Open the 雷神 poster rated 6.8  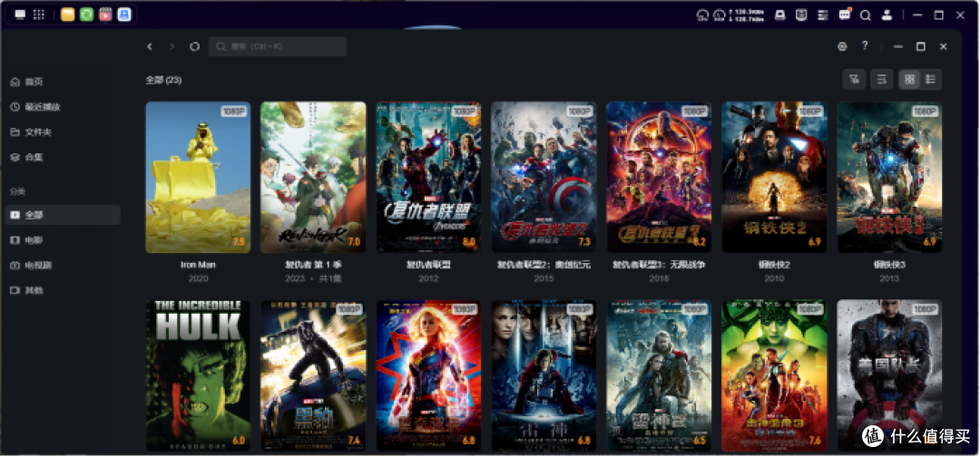pos(544,375)
